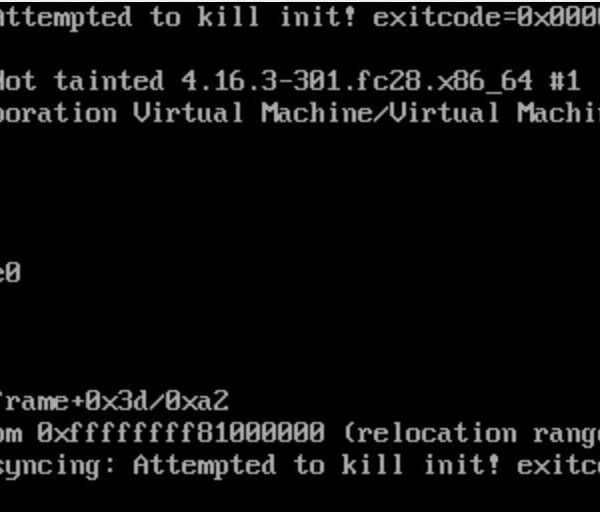Image resolution: width=600 pixels, height=512 pixels.
Task: Click the first Virtual word in hardware line
Action: 188,113
